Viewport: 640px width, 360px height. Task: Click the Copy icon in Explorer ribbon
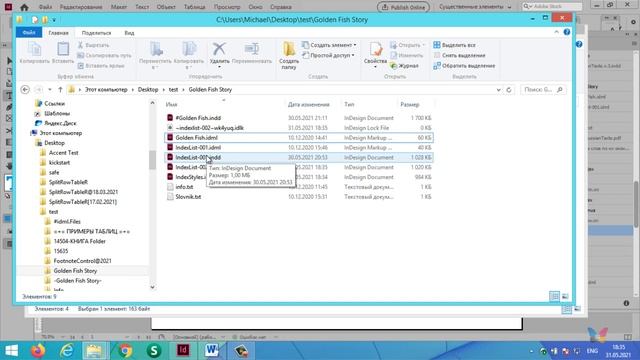point(34,49)
